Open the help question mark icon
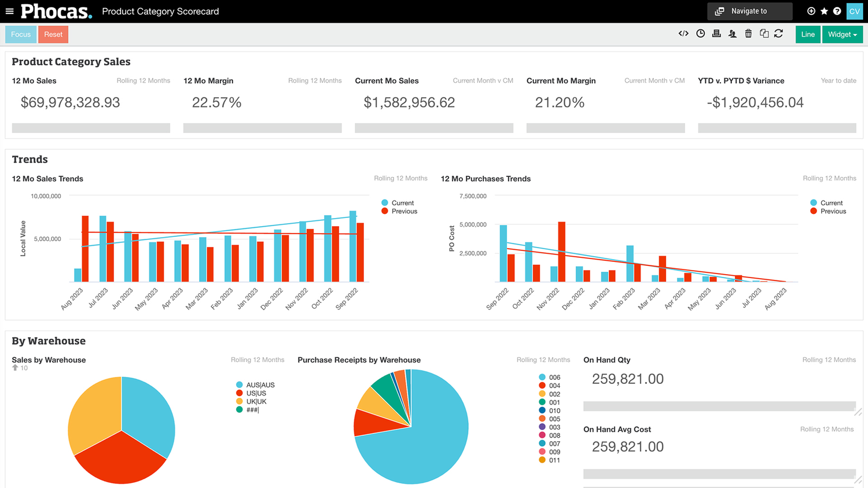 click(x=837, y=11)
